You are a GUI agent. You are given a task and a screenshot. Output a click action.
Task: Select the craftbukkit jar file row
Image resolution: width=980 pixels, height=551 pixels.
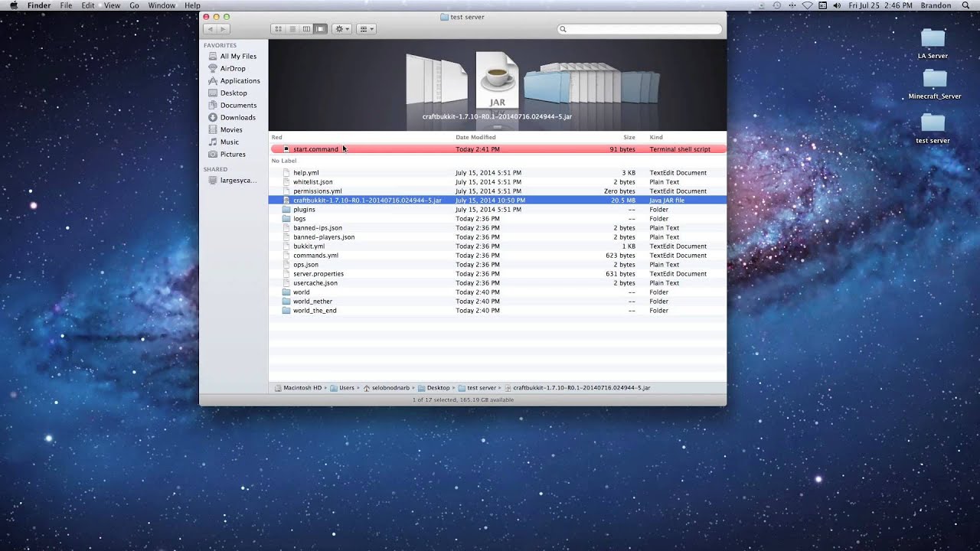[x=498, y=200]
